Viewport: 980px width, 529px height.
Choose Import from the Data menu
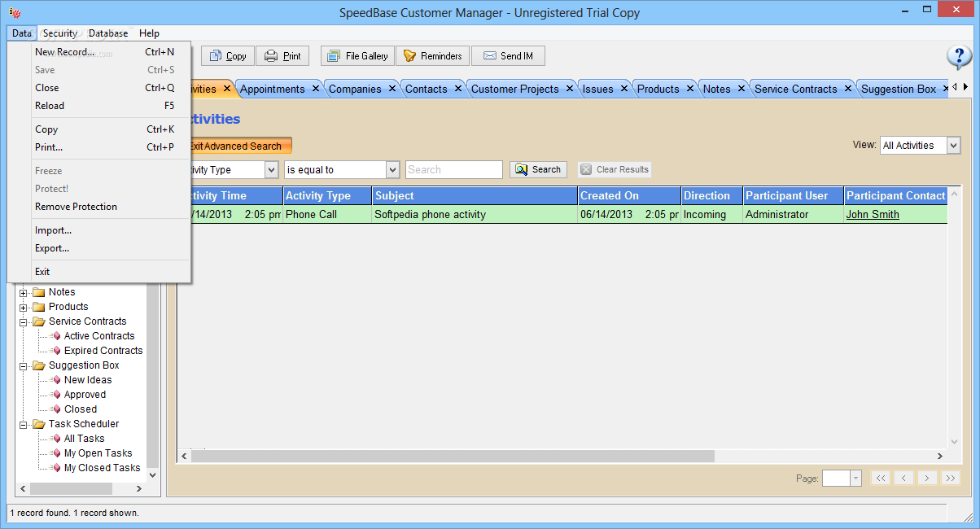[x=99, y=230]
